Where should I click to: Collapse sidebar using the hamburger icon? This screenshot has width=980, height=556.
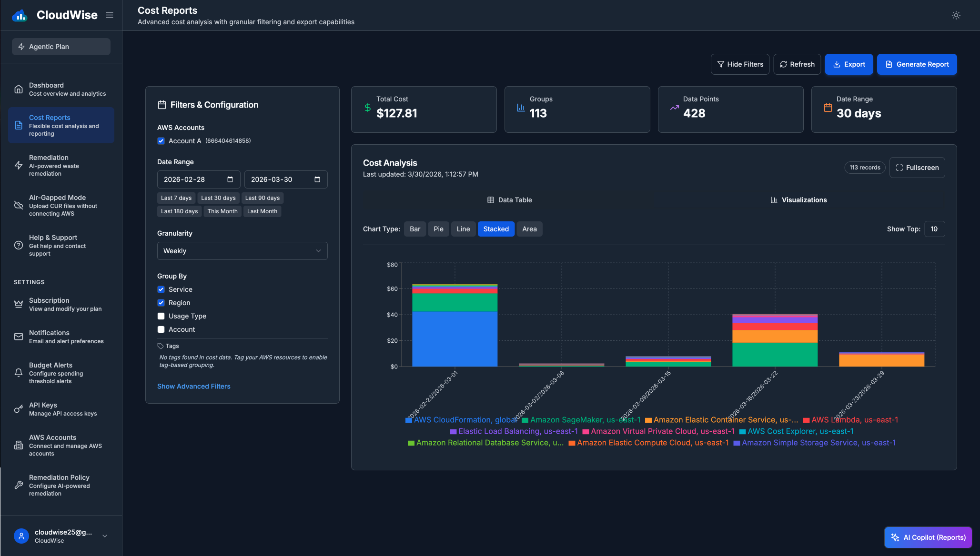point(109,15)
